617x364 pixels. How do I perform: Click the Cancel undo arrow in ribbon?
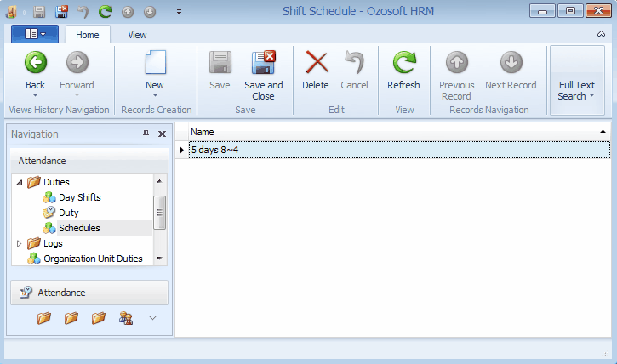(x=354, y=62)
